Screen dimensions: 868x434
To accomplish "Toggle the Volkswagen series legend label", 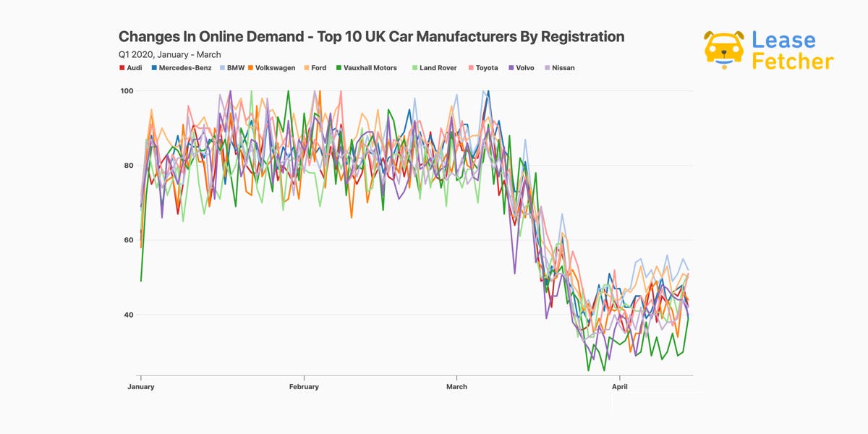I will point(276,68).
